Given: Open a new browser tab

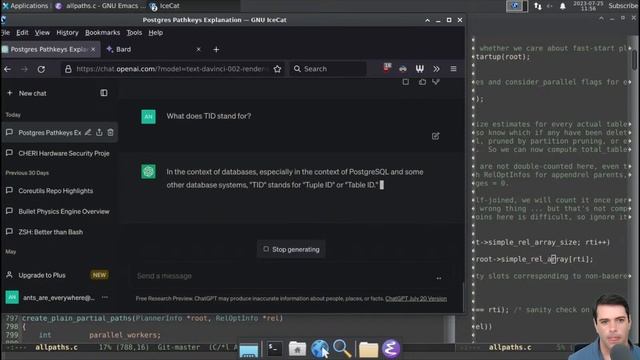Looking at the screenshot, I should pos(216,49).
